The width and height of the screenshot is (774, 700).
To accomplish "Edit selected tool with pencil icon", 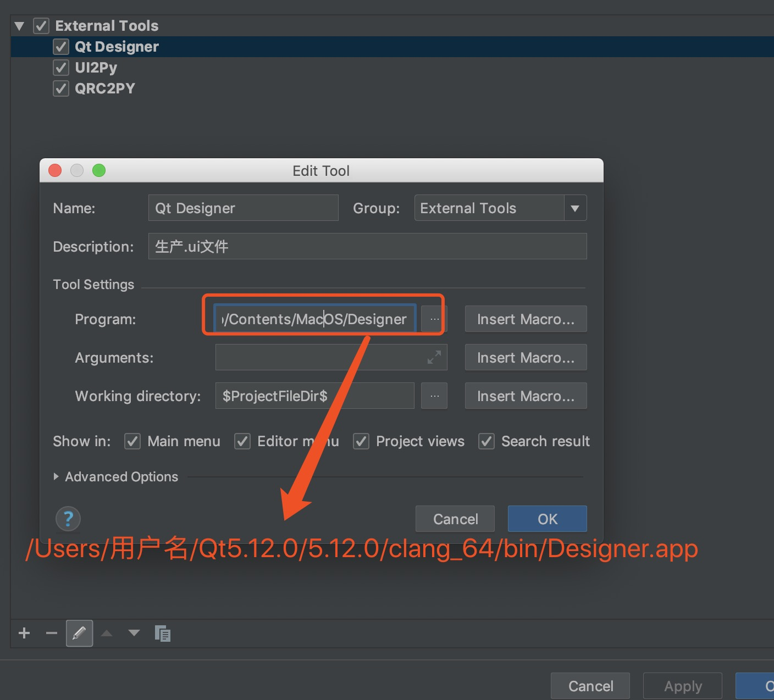I will pyautogui.click(x=79, y=633).
